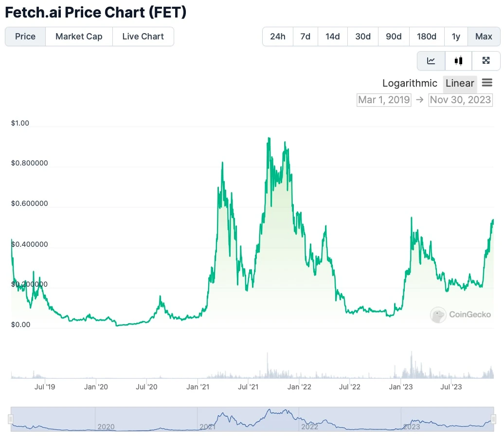Screen dimensions: 504x440
Task: Expand chart to fullscreen
Action: click(x=486, y=61)
